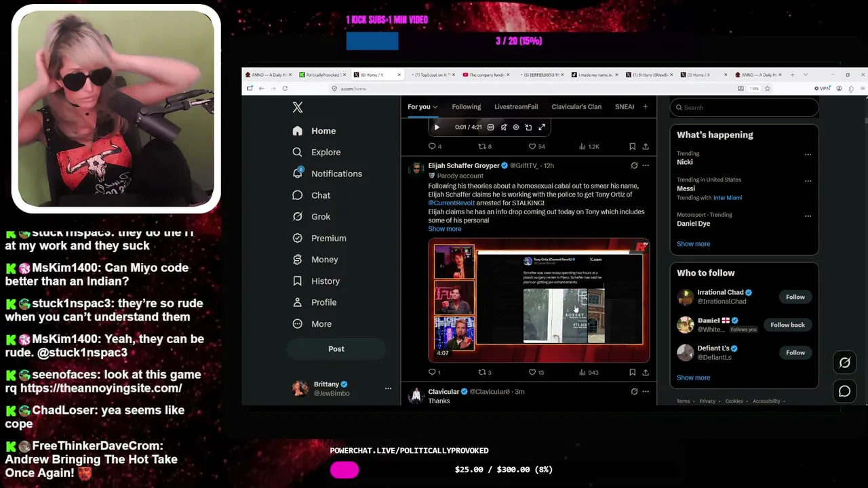868x488 pixels.
Task: Share the post with 13 likes
Action: point(646,372)
